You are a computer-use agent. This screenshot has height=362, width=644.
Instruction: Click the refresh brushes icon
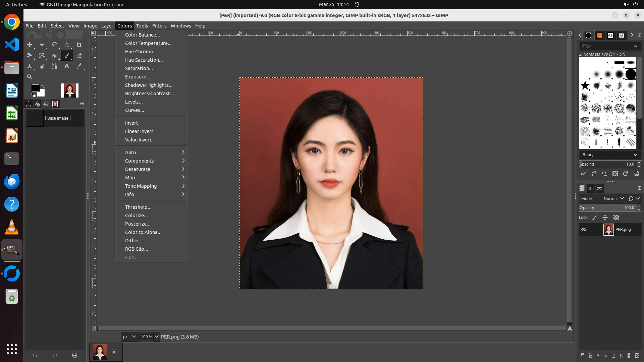(x=626, y=174)
